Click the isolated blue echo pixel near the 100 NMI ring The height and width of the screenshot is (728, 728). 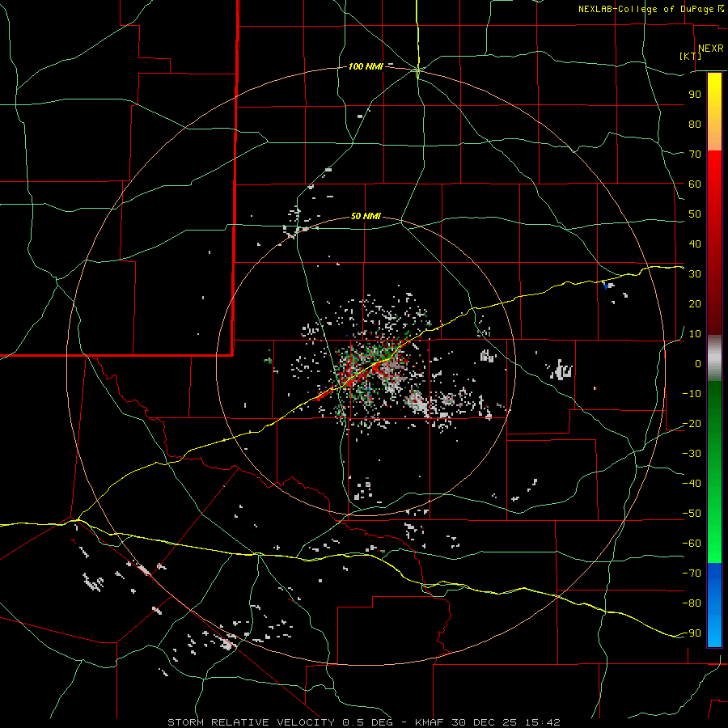(x=605, y=286)
